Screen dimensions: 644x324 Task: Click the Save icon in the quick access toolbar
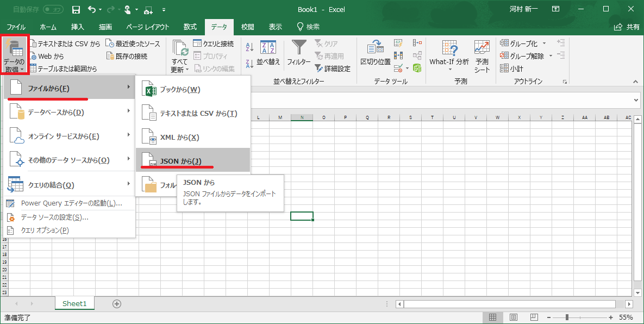point(76,9)
